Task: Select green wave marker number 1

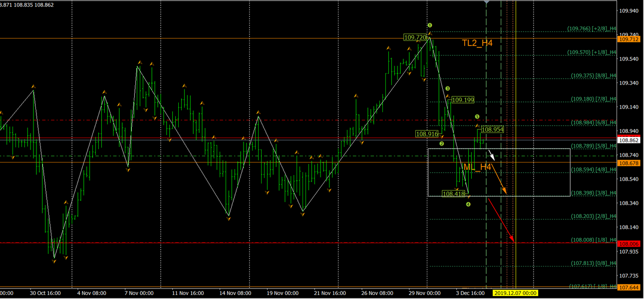Action: click(429, 25)
